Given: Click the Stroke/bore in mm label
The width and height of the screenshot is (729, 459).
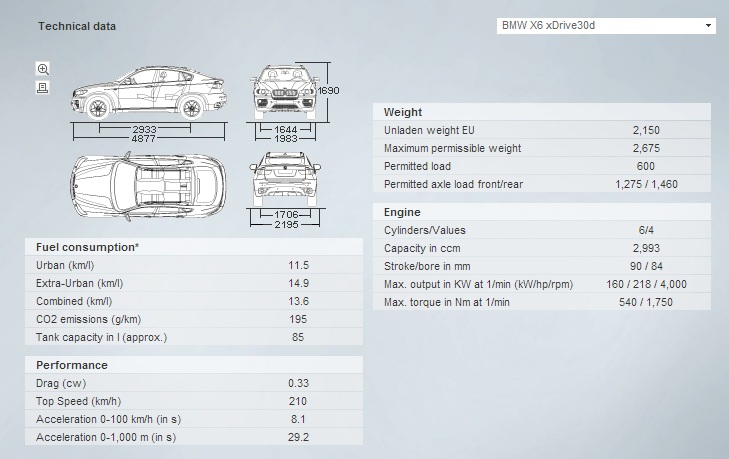Looking at the screenshot, I should coord(427,266).
